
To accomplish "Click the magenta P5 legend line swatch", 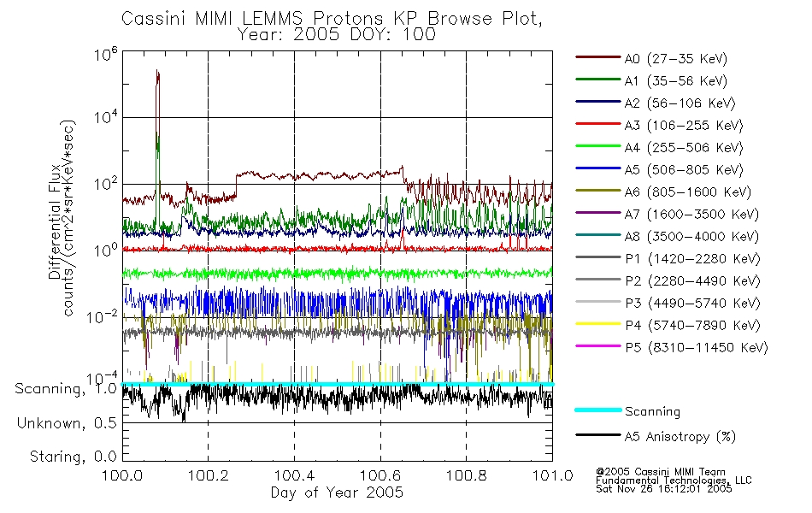I will coord(598,346).
